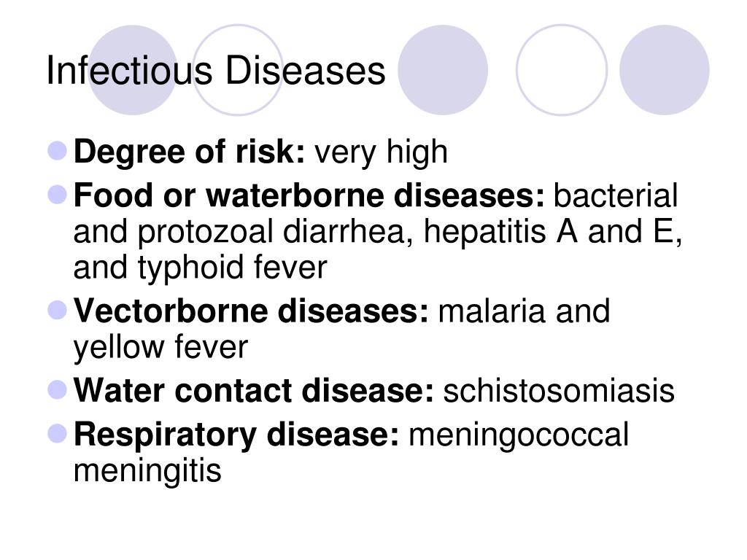Select the bullet before 'Respiratory disease'
Screen dimensions: 747x560
(58, 433)
